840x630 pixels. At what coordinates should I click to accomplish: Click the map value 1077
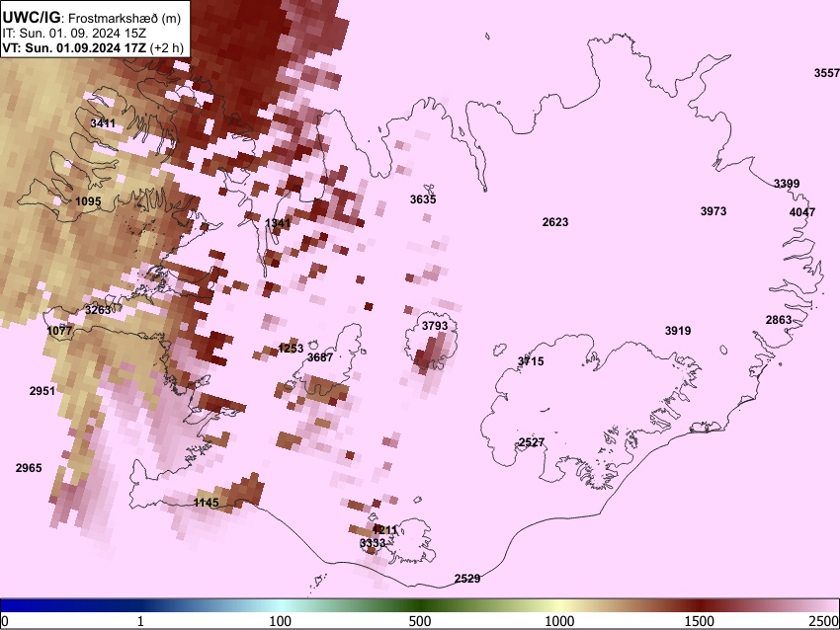[x=59, y=331]
